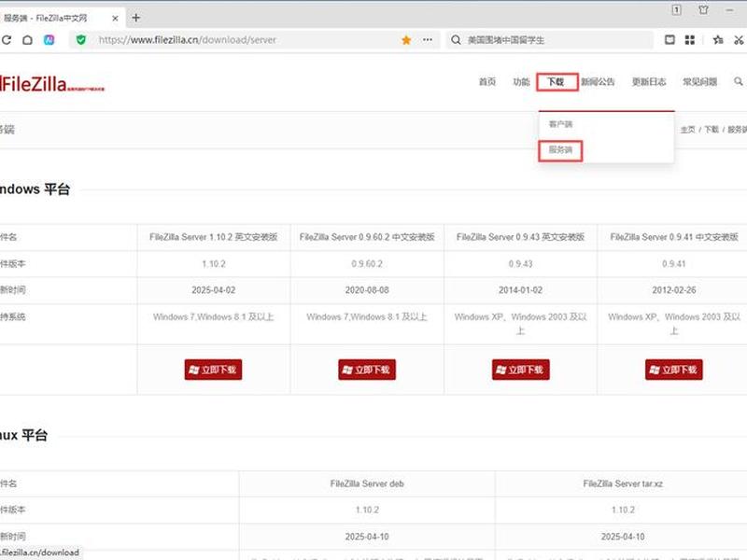The image size is (747, 560).
Task: Go to browser home page icon
Action: click(x=28, y=40)
